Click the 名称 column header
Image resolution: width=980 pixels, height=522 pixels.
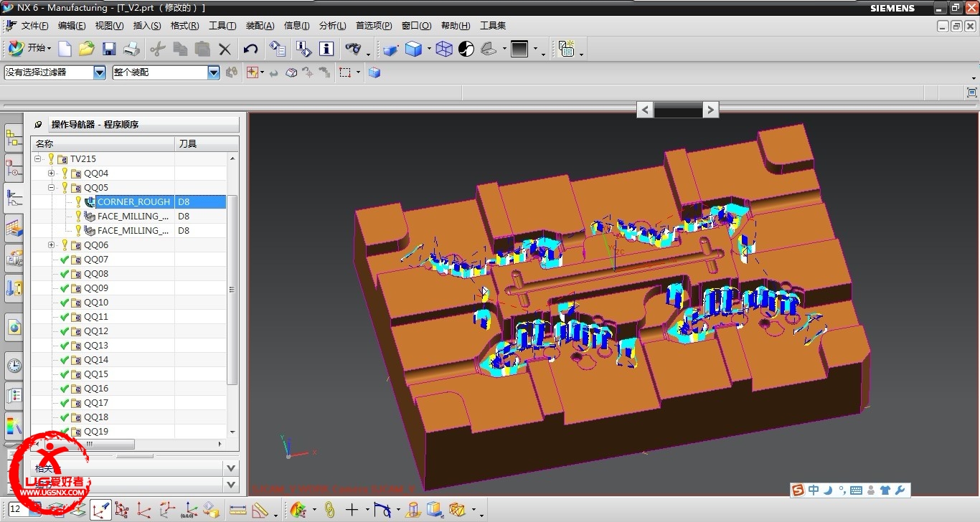(103, 144)
